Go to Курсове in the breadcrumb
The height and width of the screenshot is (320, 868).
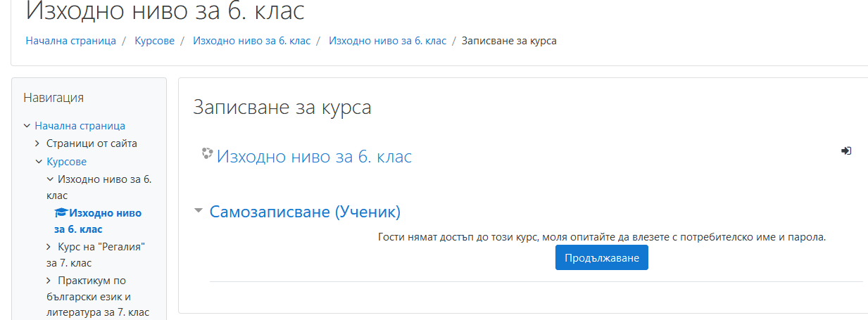click(x=154, y=41)
